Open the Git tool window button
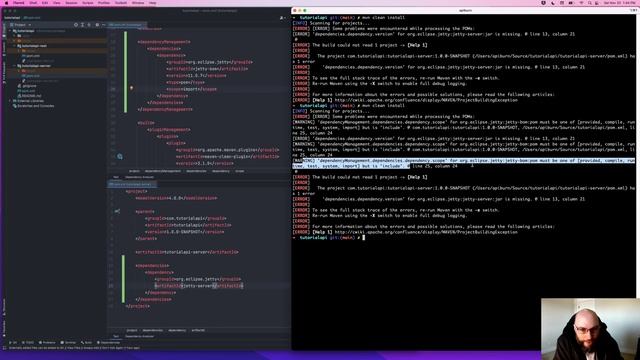Image resolution: width=640 pixels, height=360 pixels. click(x=13, y=342)
